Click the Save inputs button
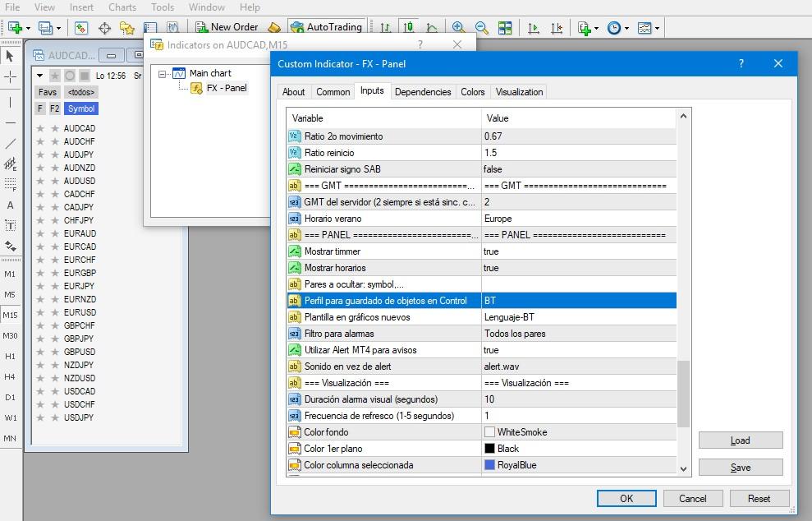 point(741,467)
